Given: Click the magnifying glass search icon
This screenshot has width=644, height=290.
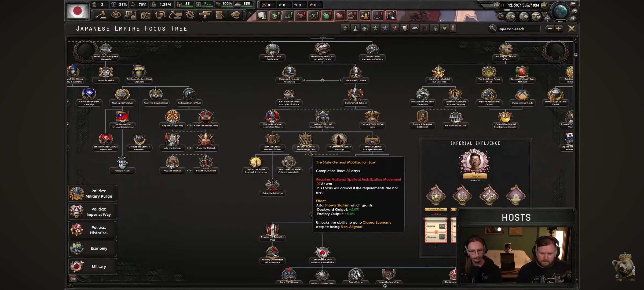Looking at the screenshot, I should pyautogui.click(x=492, y=28).
